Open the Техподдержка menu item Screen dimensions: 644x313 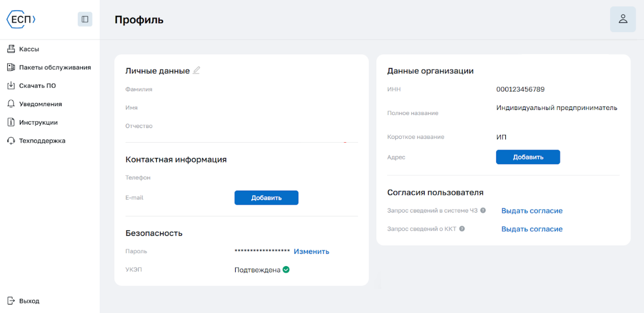click(42, 140)
